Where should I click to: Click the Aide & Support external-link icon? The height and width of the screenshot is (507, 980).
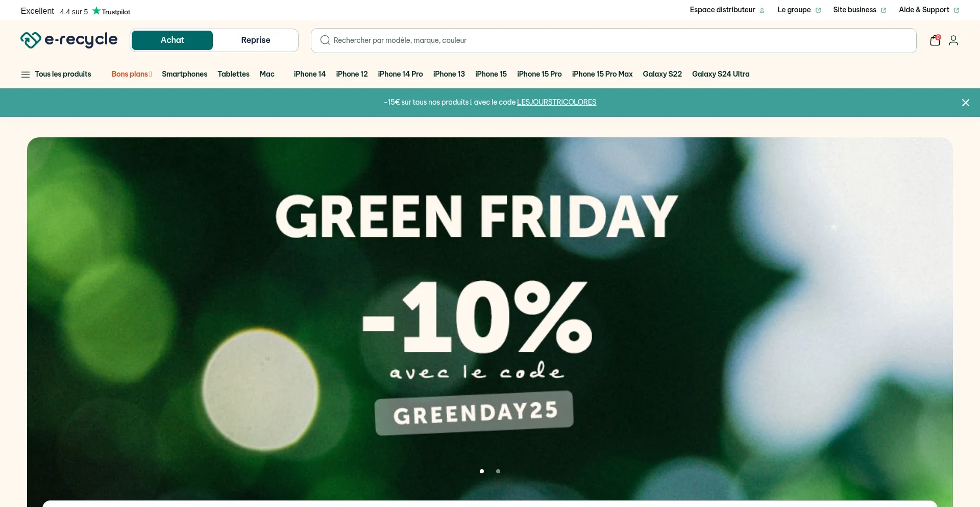click(x=957, y=10)
